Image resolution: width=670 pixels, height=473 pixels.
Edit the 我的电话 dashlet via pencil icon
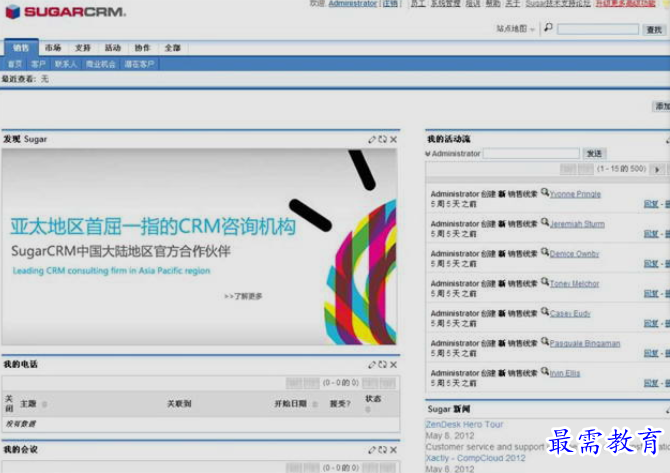(372, 364)
